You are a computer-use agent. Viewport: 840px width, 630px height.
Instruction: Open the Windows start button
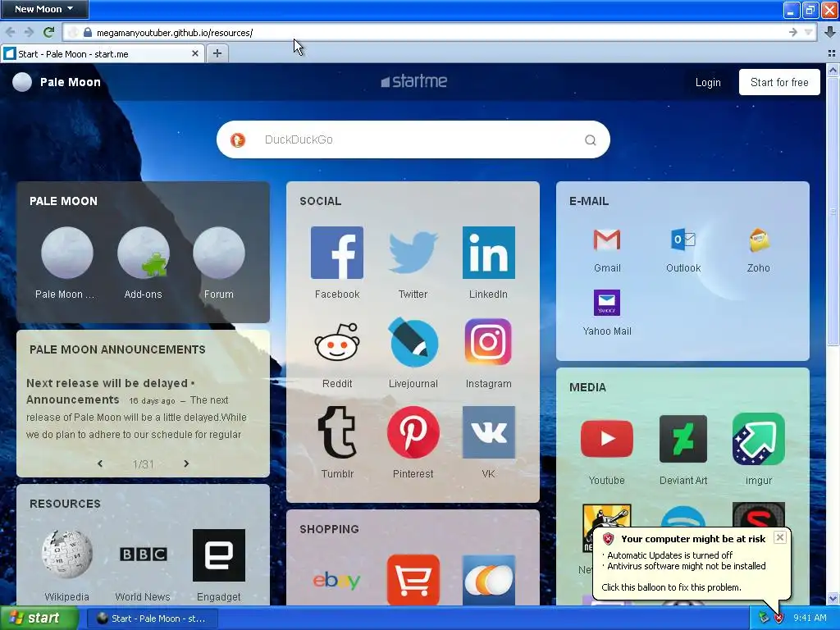click(x=39, y=619)
